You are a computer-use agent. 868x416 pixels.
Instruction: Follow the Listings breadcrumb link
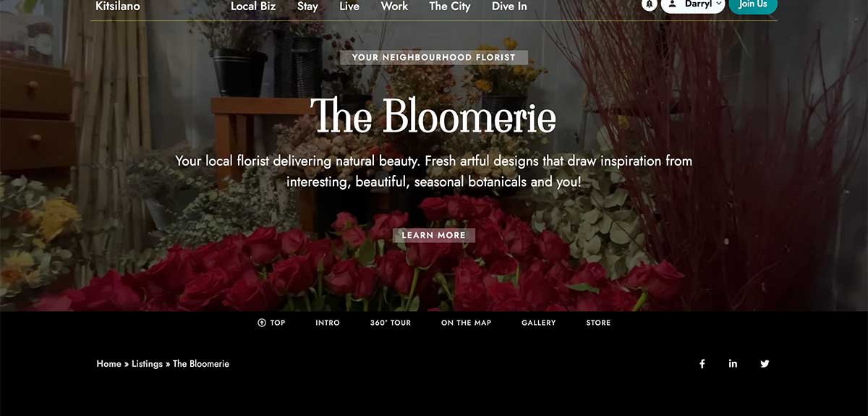147,364
